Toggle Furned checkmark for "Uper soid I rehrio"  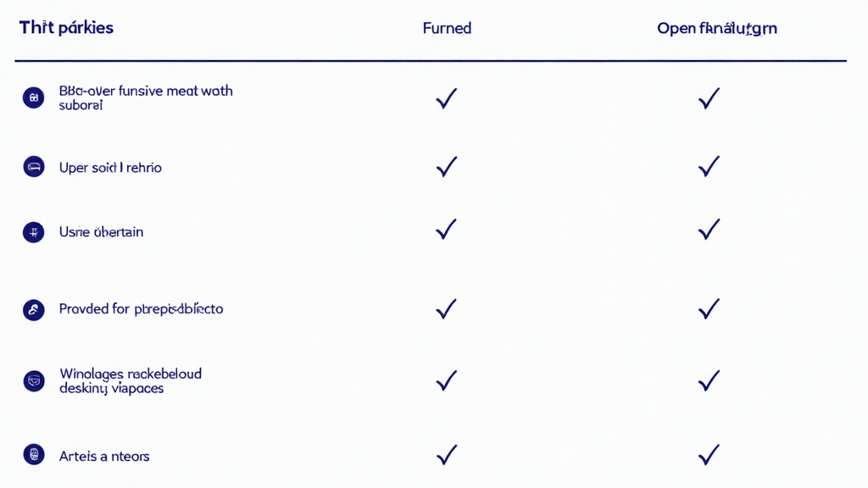click(x=446, y=167)
